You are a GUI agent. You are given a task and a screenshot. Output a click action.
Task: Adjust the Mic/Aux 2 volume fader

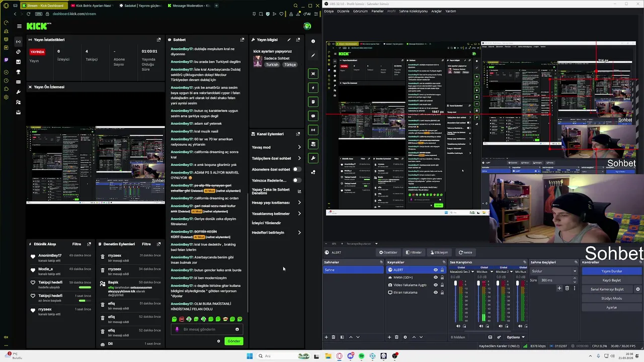click(498, 284)
